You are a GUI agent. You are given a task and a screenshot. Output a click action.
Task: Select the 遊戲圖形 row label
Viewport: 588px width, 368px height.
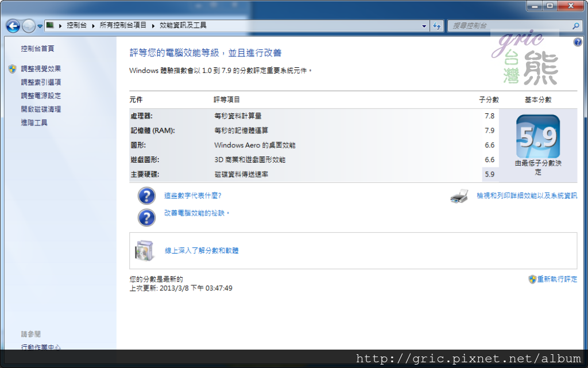[145, 160]
